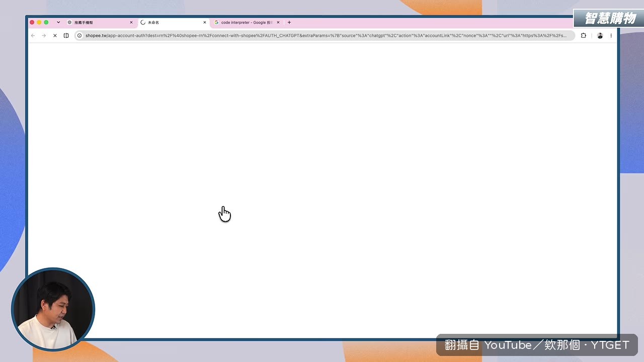Close the 未命名 tab
644x362 pixels.
[x=205, y=23]
